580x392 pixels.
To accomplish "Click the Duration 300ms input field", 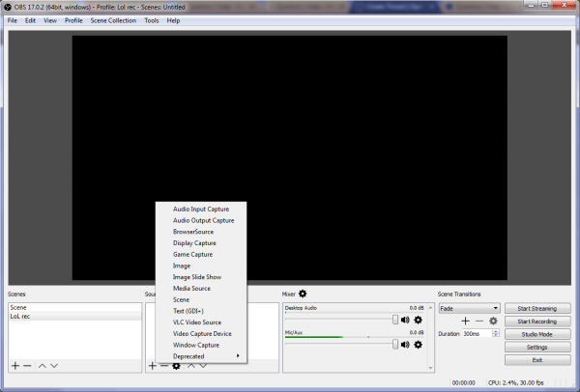I will [x=478, y=334].
